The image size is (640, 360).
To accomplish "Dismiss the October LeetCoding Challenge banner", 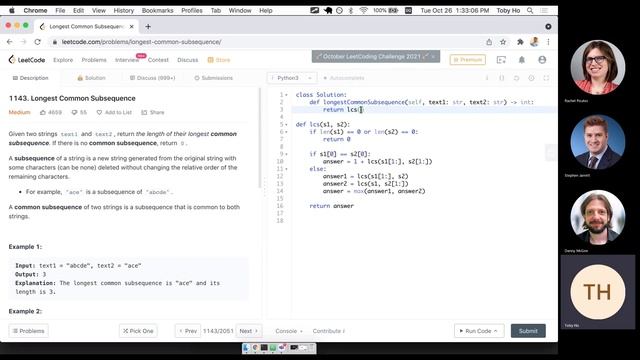I will [433, 56].
